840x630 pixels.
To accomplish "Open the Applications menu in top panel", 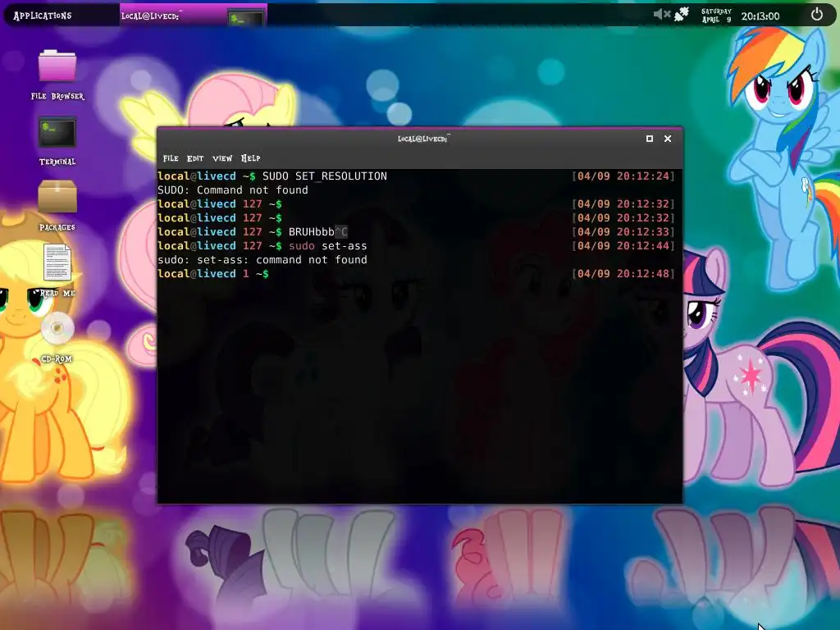I will 43,16.
